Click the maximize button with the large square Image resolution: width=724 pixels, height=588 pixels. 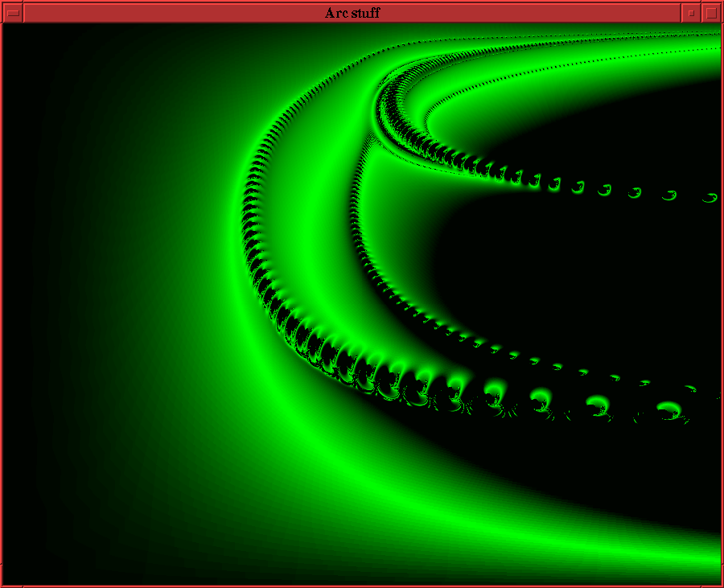point(712,13)
